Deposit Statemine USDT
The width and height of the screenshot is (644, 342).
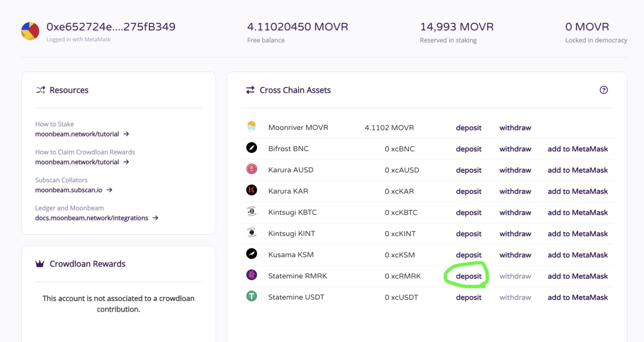(469, 297)
